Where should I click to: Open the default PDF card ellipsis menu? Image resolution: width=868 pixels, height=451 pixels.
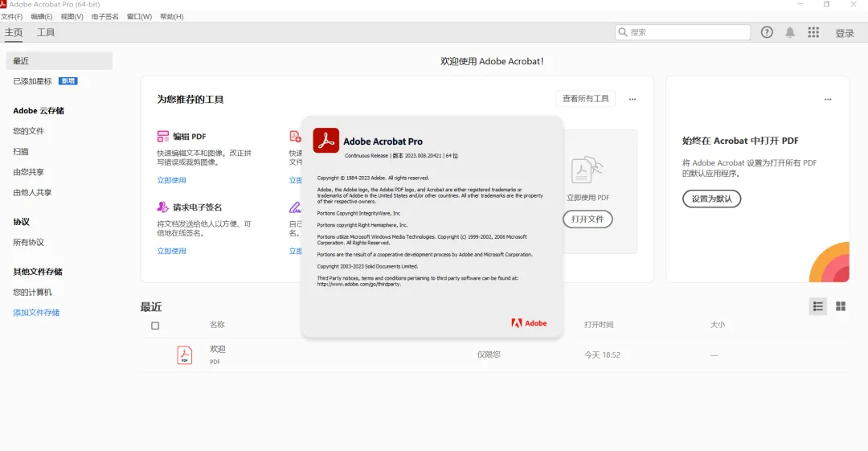828,99
